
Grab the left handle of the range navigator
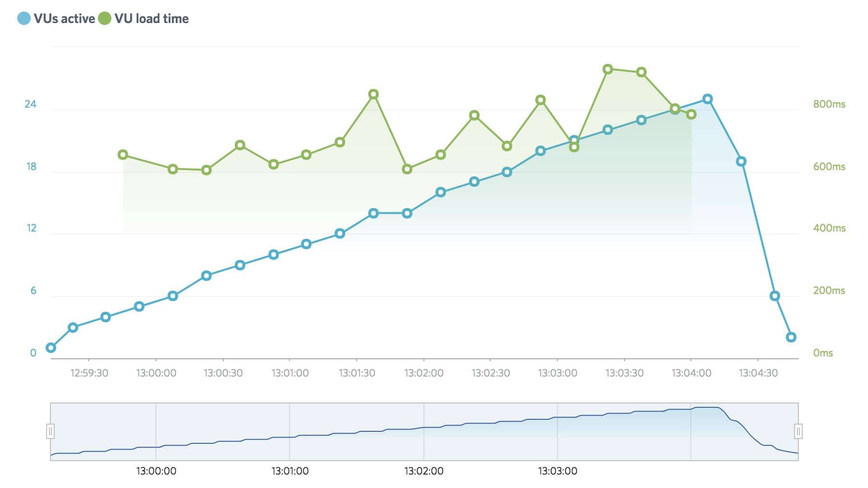click(50, 431)
